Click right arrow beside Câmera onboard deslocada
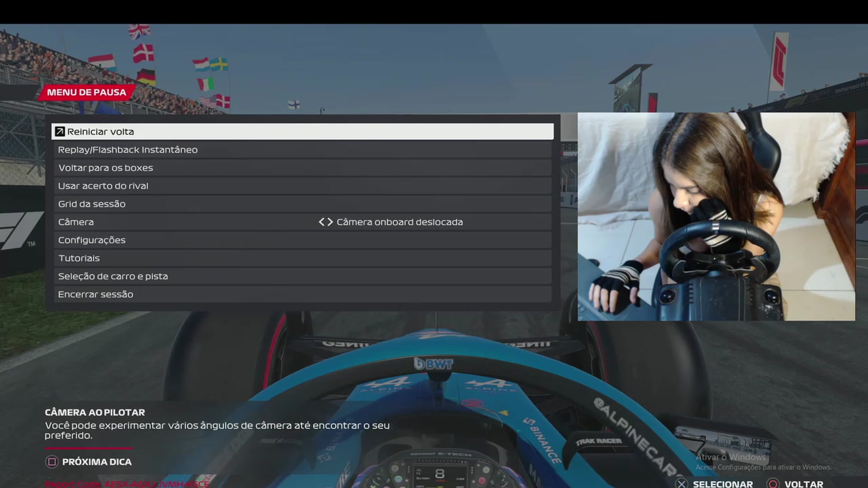This screenshot has height=488, width=868. [x=330, y=222]
